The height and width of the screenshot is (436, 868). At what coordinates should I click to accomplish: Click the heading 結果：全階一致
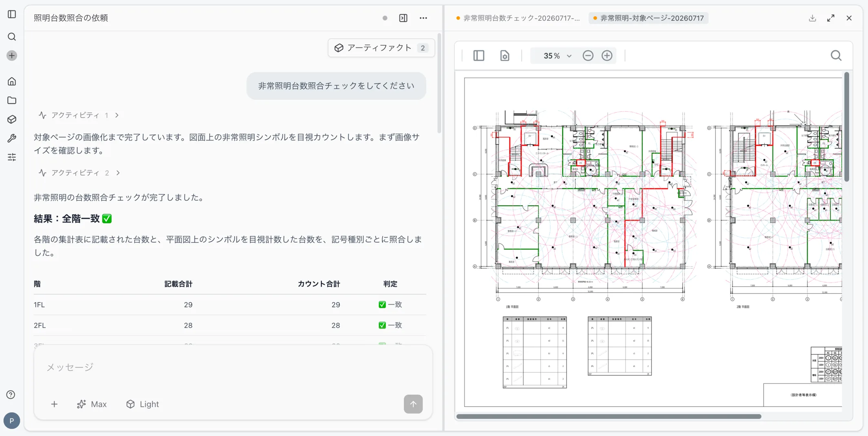(x=73, y=219)
